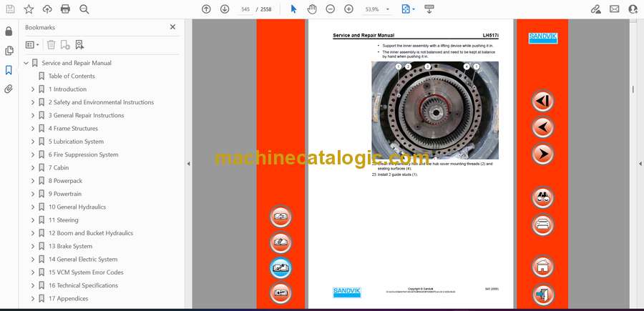Image resolution: width=644 pixels, height=311 pixels.
Task: Click the share link icon
Action: click(595, 9)
